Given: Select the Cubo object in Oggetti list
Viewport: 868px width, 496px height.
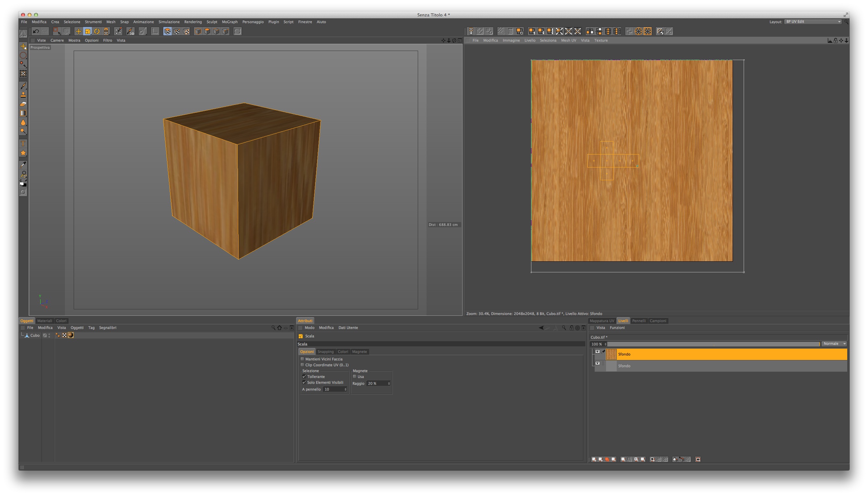Looking at the screenshot, I should [35, 335].
